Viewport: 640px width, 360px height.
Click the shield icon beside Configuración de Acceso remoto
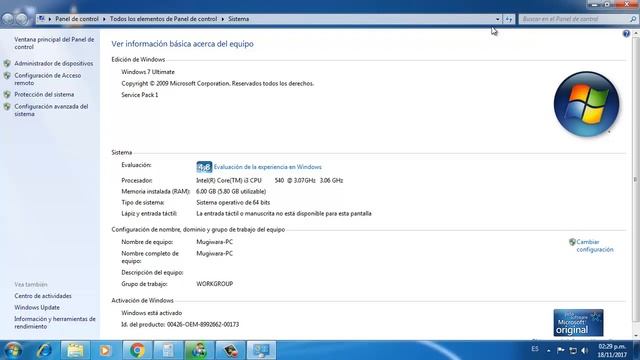pos(7,76)
